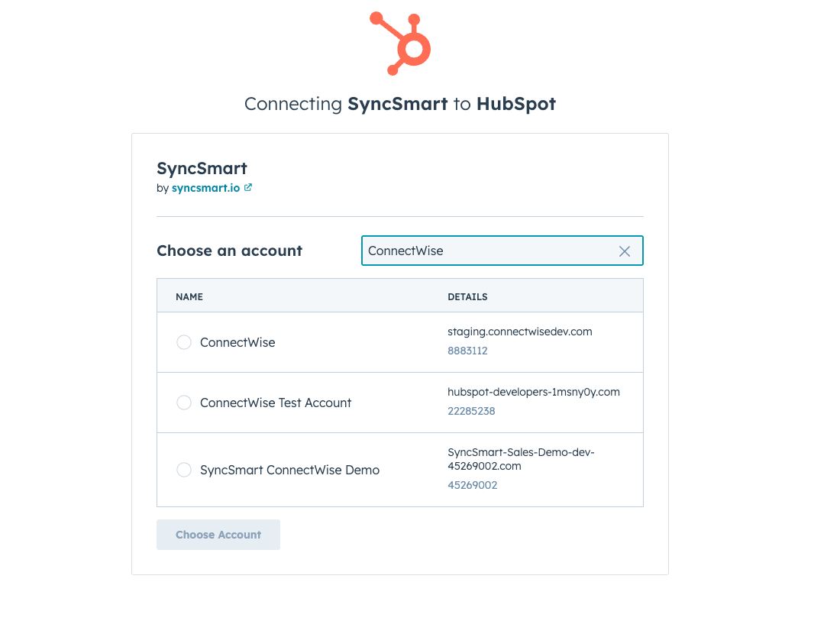Click hub ID 45269002
Viewport: 840px width, 621px height.
472,485
